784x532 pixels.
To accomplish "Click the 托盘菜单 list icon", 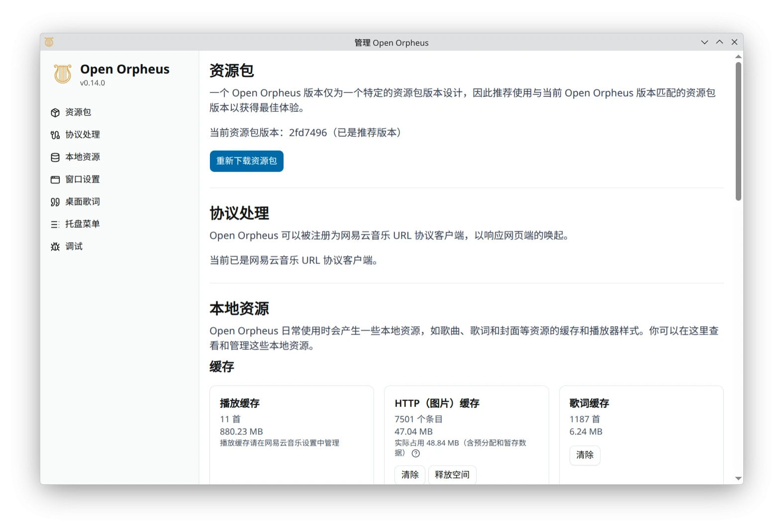I will tap(55, 225).
